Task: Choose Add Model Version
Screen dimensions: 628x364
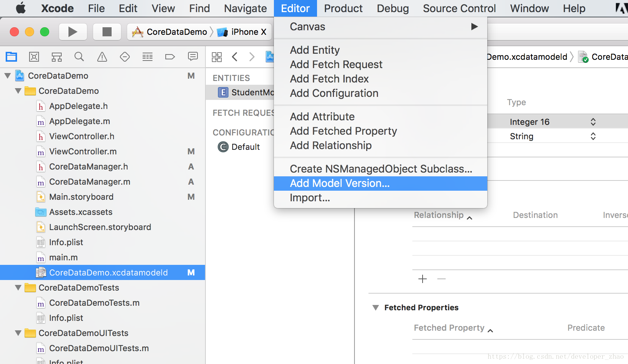Action: (381, 183)
